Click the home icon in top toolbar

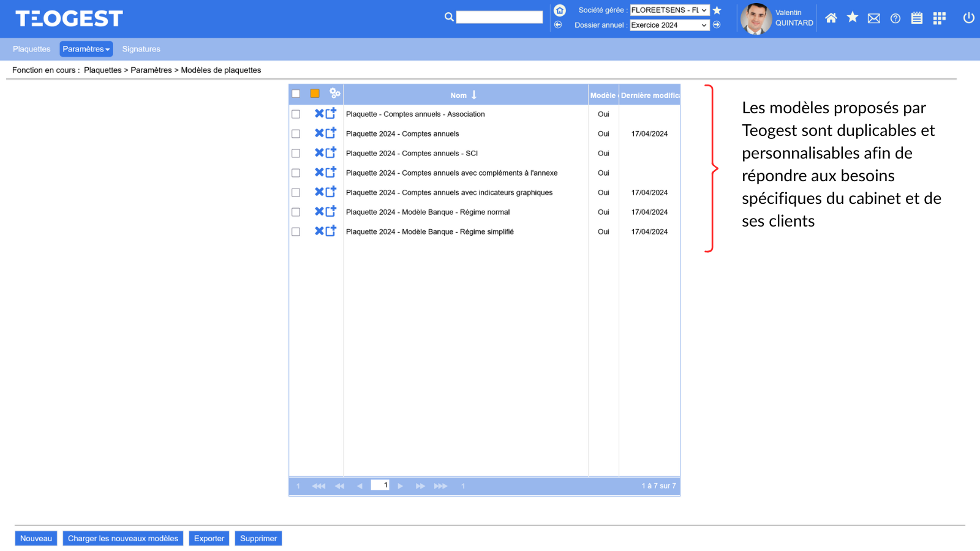point(831,18)
